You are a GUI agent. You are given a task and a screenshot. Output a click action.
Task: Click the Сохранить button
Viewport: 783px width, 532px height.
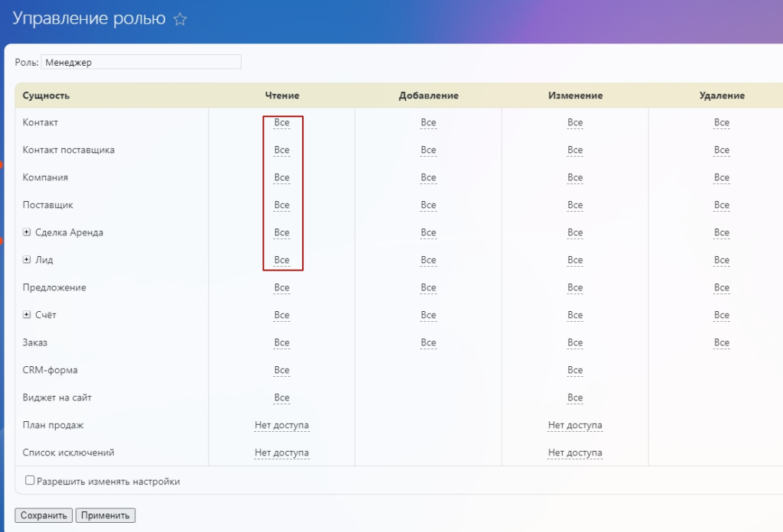click(x=44, y=515)
